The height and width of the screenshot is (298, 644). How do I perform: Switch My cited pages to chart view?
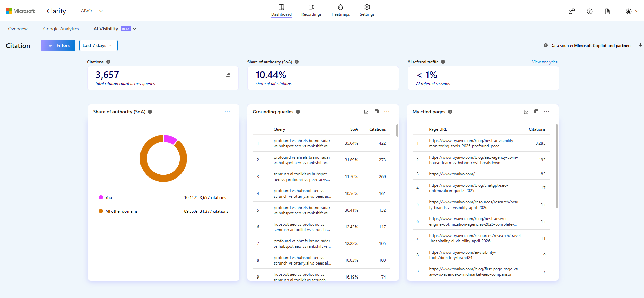click(x=526, y=112)
